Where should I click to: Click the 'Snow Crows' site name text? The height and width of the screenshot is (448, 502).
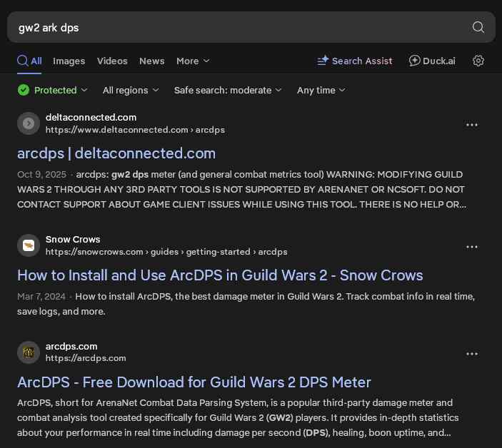(x=73, y=239)
